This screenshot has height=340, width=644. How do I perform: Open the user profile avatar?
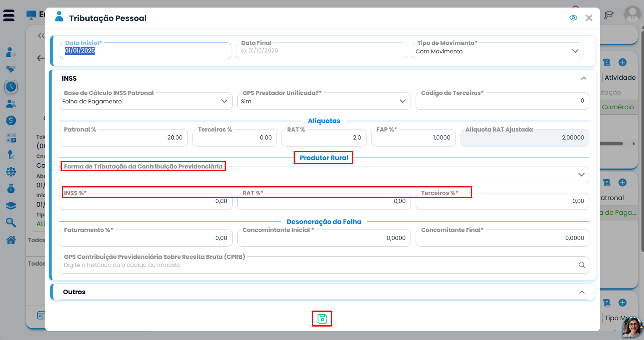click(632, 15)
